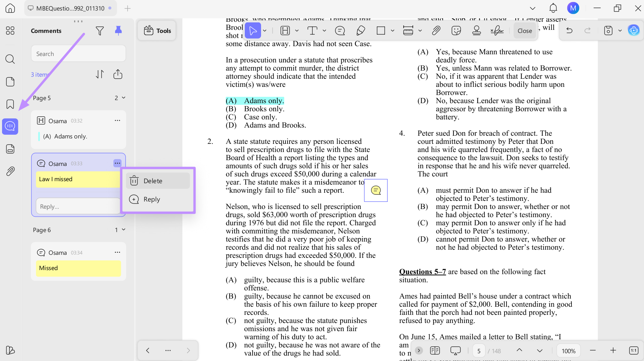Select the stamp tool
This screenshot has height=361, width=644.
(477, 31)
